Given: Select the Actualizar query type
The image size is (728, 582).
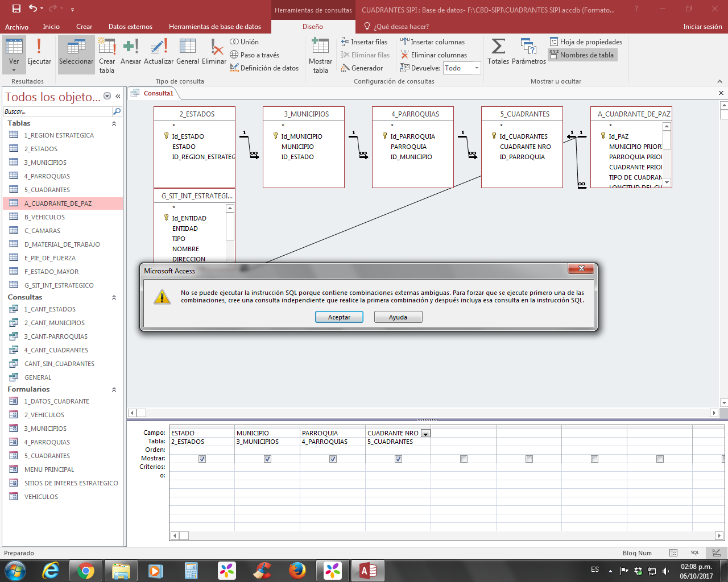Looking at the screenshot, I should tap(159, 52).
